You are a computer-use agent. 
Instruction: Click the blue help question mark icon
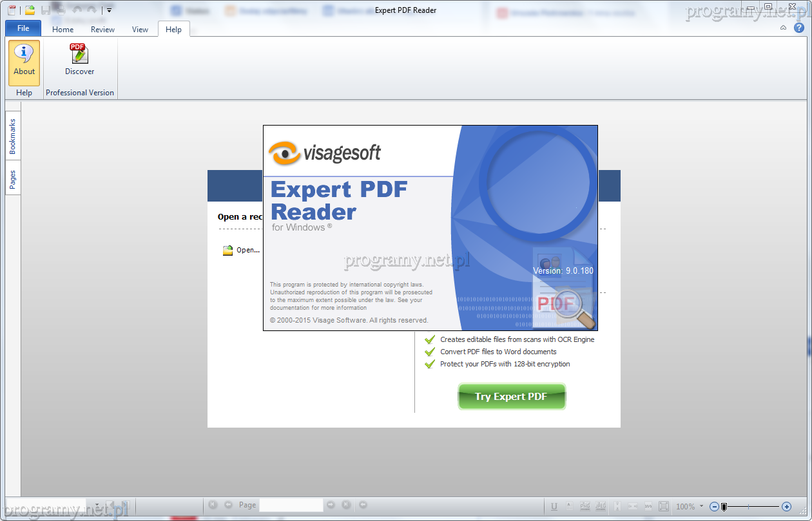[x=799, y=28]
